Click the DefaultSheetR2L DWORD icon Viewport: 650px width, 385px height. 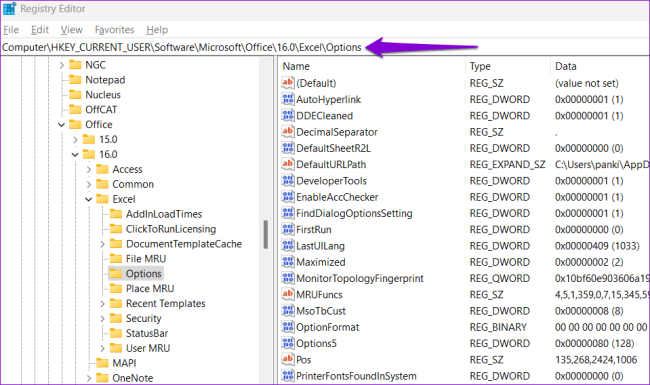tap(288, 148)
